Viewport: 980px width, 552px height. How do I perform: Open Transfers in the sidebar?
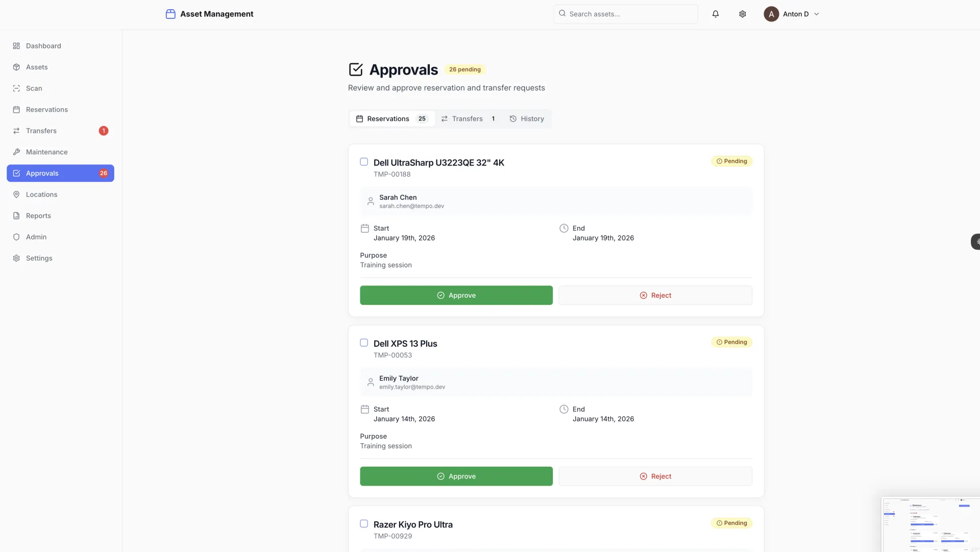pyautogui.click(x=41, y=131)
